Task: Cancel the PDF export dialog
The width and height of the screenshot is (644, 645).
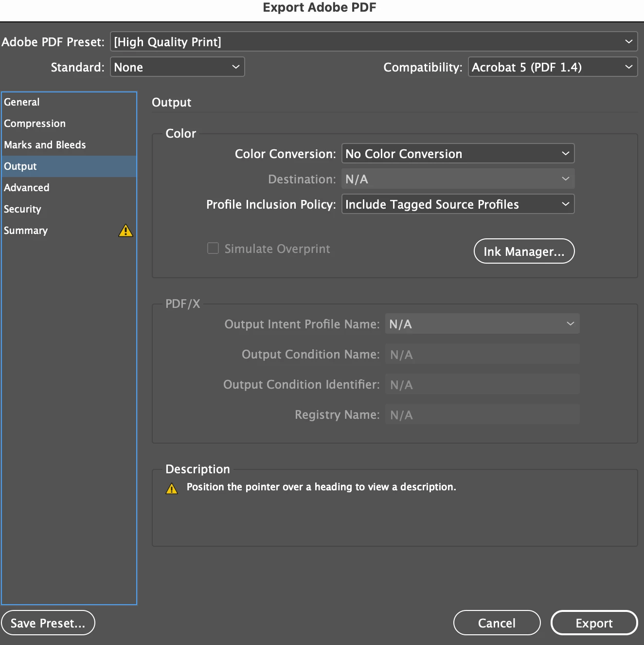Action: click(497, 623)
